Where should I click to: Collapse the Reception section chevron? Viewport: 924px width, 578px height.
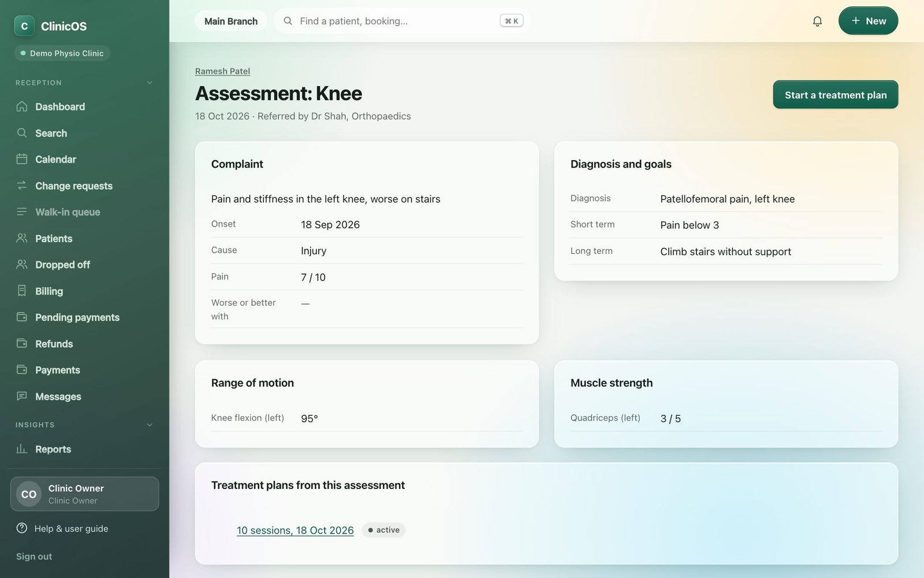pyautogui.click(x=150, y=83)
